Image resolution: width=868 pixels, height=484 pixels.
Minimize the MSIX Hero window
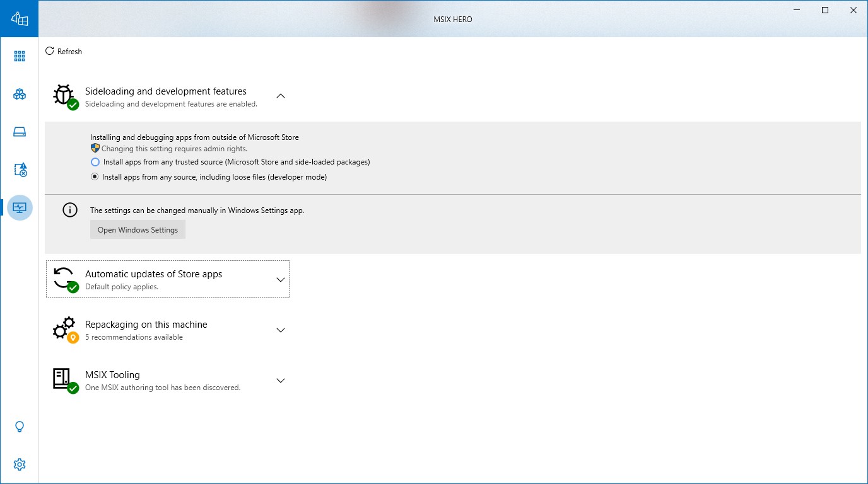click(x=797, y=10)
